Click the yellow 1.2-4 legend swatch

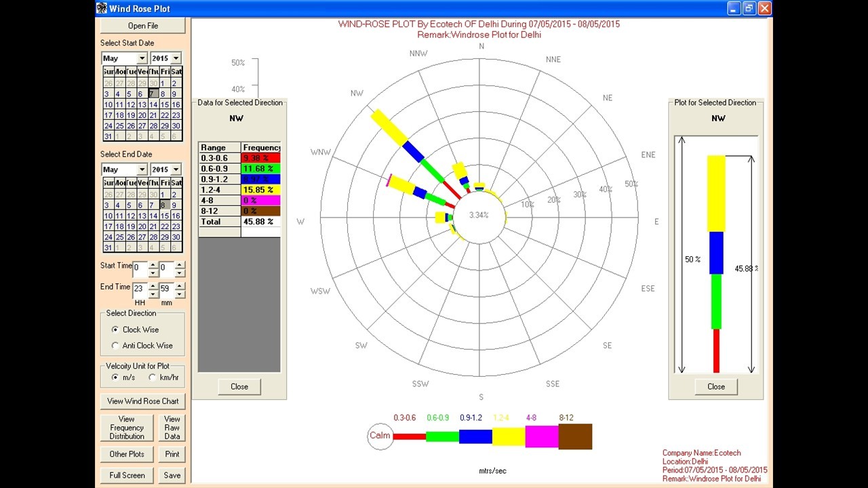509,436
